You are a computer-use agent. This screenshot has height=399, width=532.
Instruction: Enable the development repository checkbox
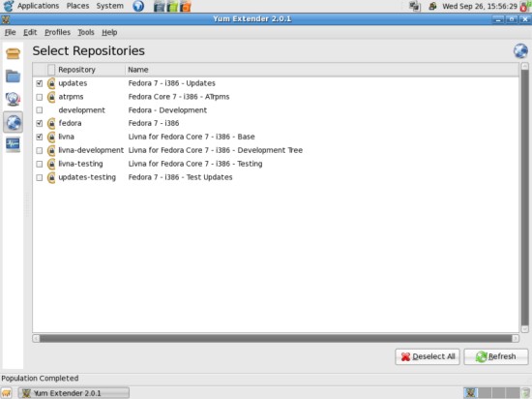click(40, 110)
